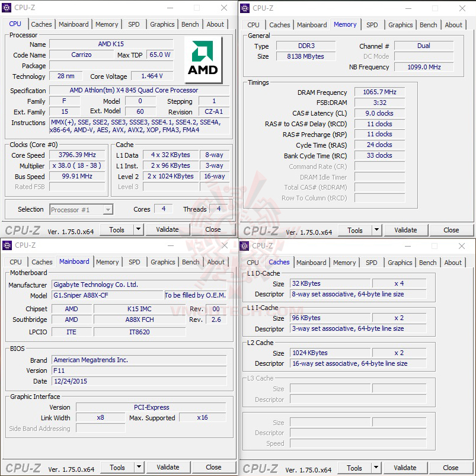Select Graphics tab in the Mainboard tab window
This screenshot has height=476, width=476.
pos(163,262)
